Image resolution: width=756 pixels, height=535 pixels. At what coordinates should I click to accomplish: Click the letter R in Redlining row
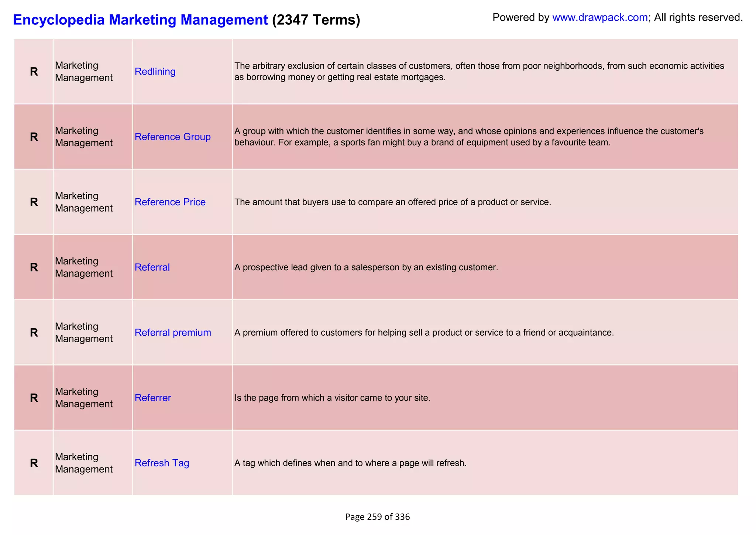[x=34, y=72]
